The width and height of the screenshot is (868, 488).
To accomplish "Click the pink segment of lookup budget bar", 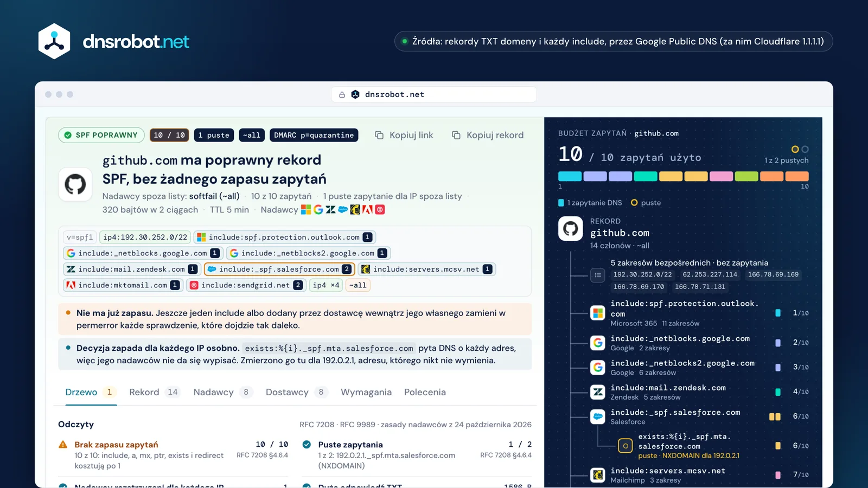I will [x=721, y=176].
